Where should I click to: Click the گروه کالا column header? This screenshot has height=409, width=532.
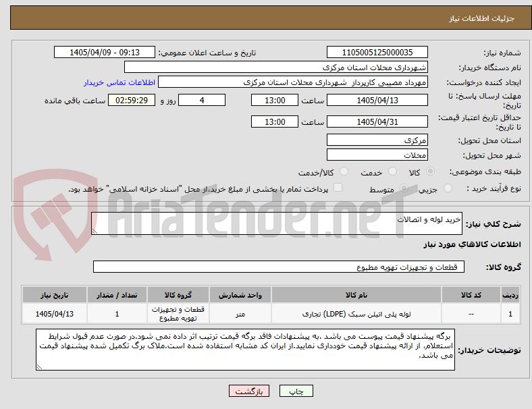[178, 295]
